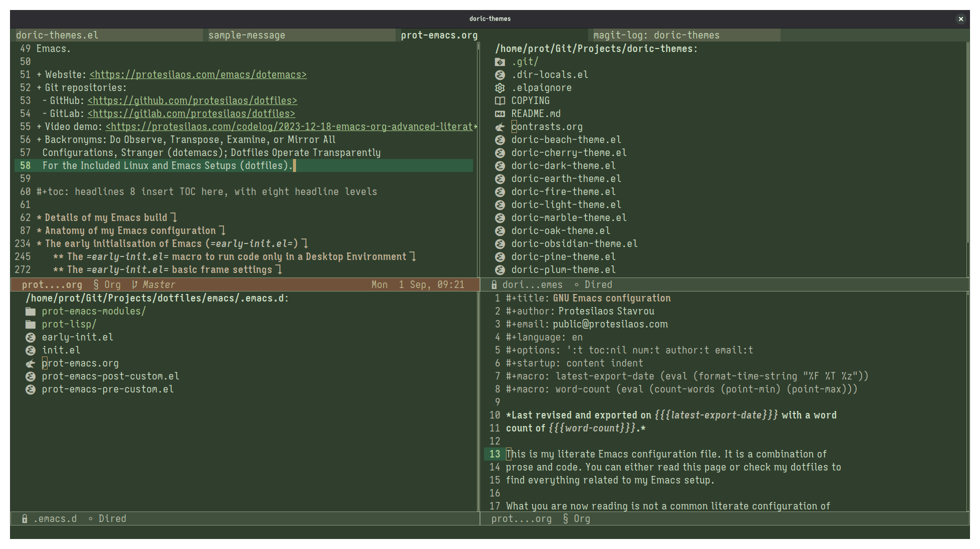The height and width of the screenshot is (549, 980).
Task: Click the icon beside doric-earth-theme.el
Action: (499, 179)
